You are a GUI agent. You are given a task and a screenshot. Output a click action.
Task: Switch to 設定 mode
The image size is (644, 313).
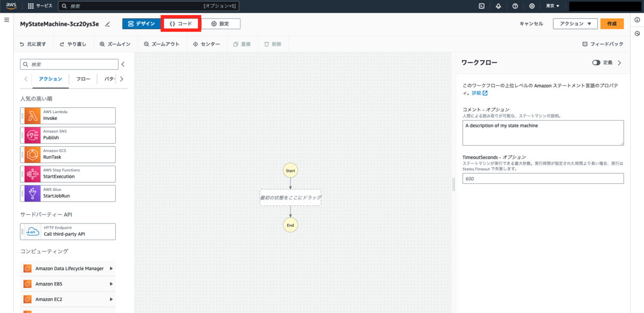[221, 24]
